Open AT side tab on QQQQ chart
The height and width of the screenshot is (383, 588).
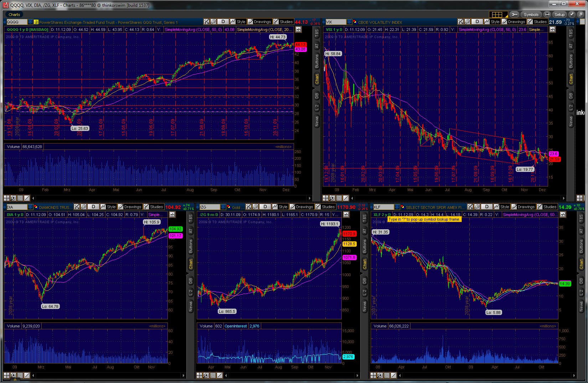[316, 46]
